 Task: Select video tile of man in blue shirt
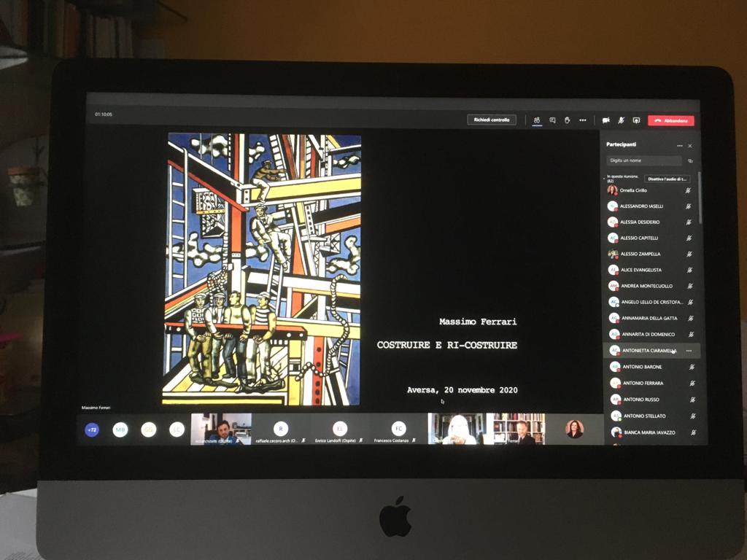click(221, 429)
